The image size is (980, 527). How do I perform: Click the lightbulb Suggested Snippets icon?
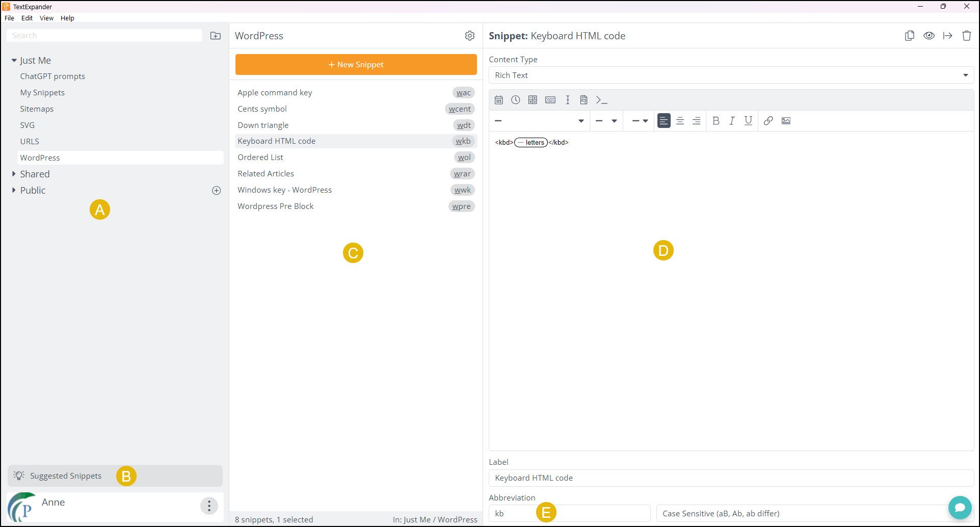pos(19,476)
